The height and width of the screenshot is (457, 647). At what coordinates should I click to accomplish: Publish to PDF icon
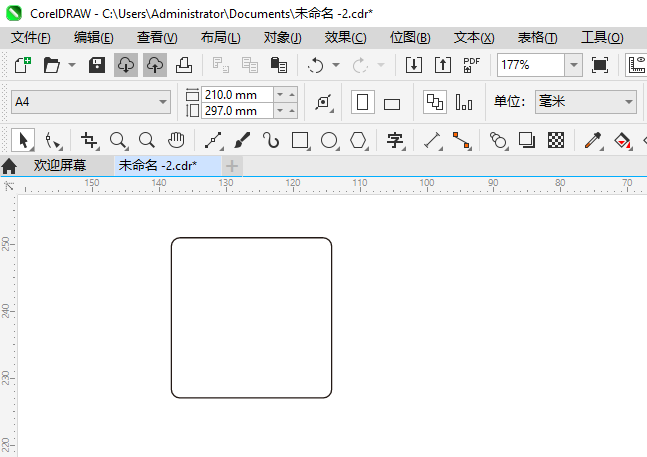pos(471,65)
